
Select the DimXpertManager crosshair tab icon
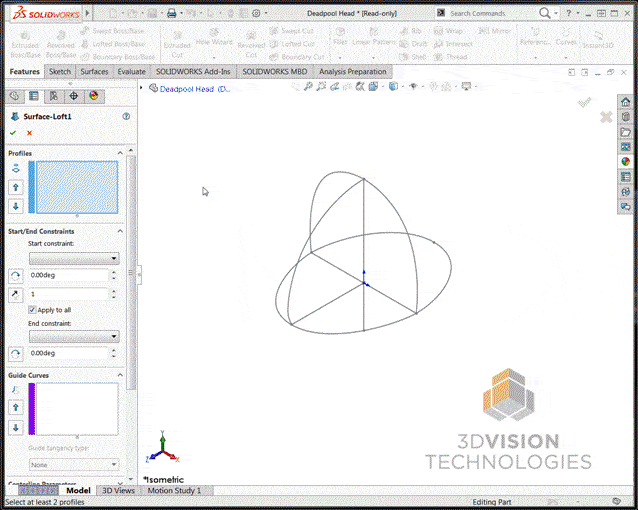tap(74, 96)
